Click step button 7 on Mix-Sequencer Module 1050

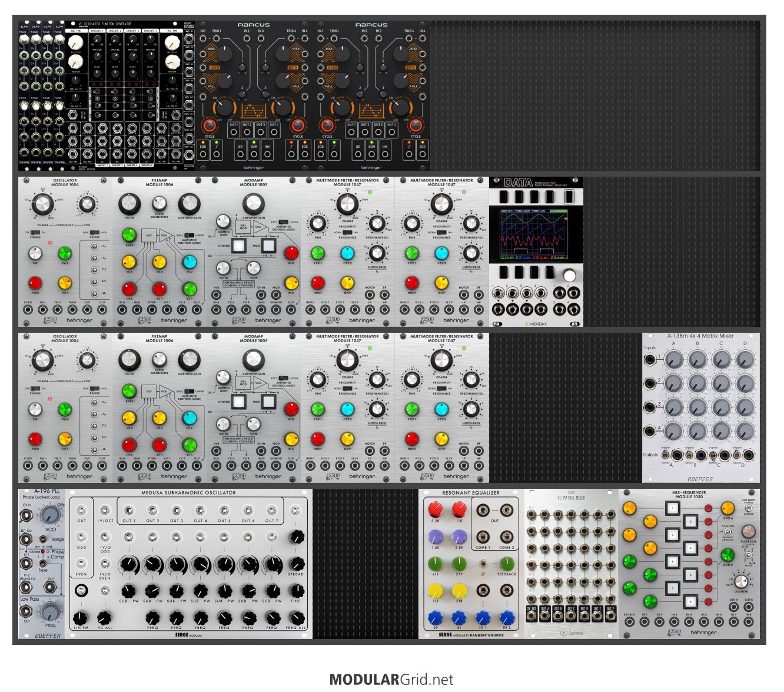coord(672,588)
